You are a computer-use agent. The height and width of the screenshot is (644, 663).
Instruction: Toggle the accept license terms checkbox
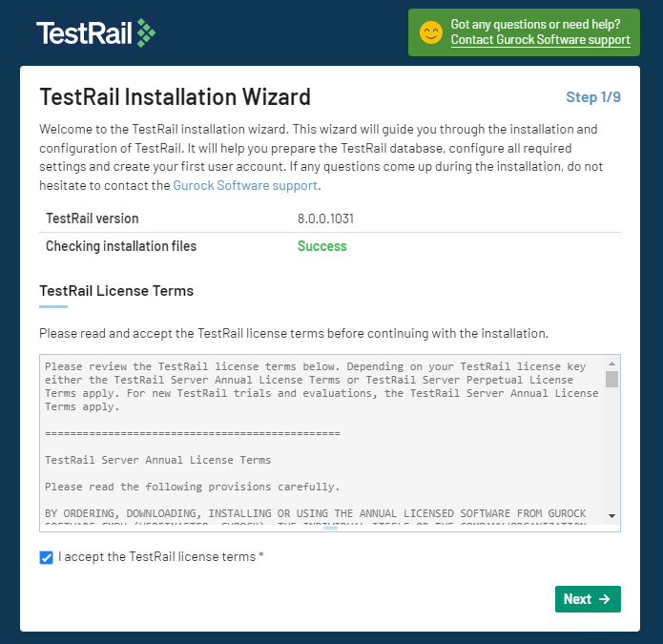coord(46,557)
